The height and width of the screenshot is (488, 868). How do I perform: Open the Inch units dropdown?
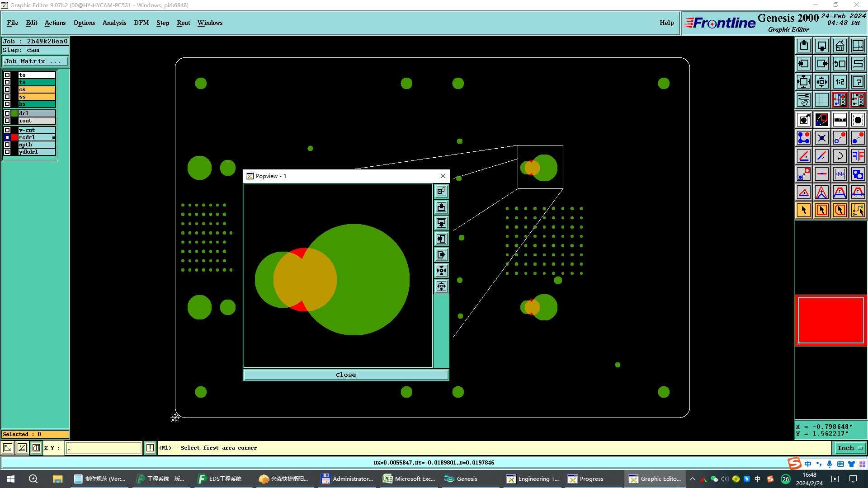coord(850,448)
